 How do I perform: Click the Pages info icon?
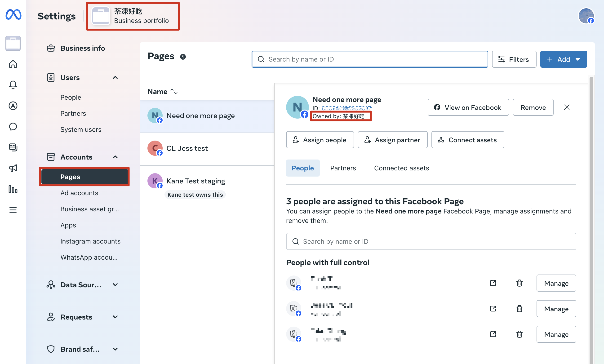[183, 57]
